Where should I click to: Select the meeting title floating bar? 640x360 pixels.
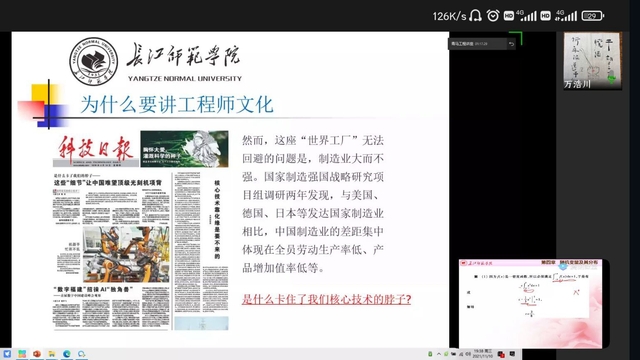(x=478, y=44)
